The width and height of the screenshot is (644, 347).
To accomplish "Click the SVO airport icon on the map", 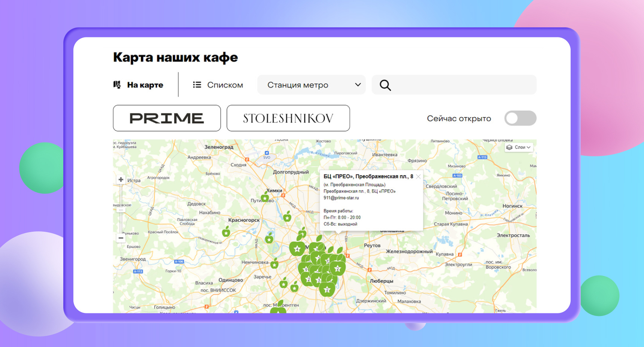I will (x=267, y=153).
